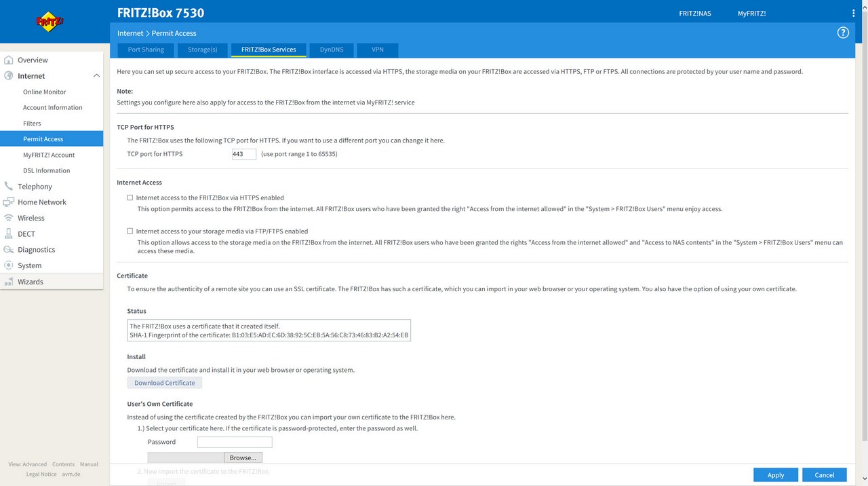868x486 pixels.
Task: Open MyFRITZ! Account in sidebar
Action: [49, 155]
